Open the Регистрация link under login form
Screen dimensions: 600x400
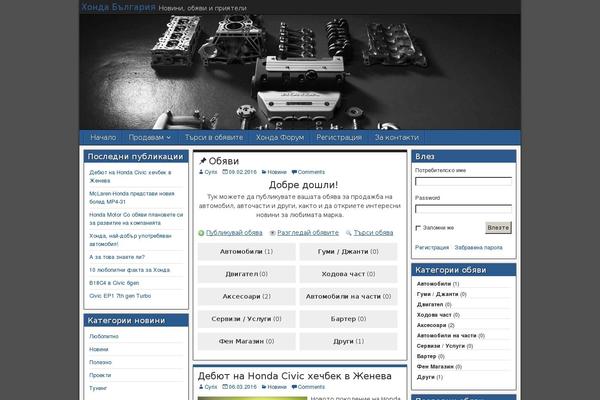tap(432, 248)
